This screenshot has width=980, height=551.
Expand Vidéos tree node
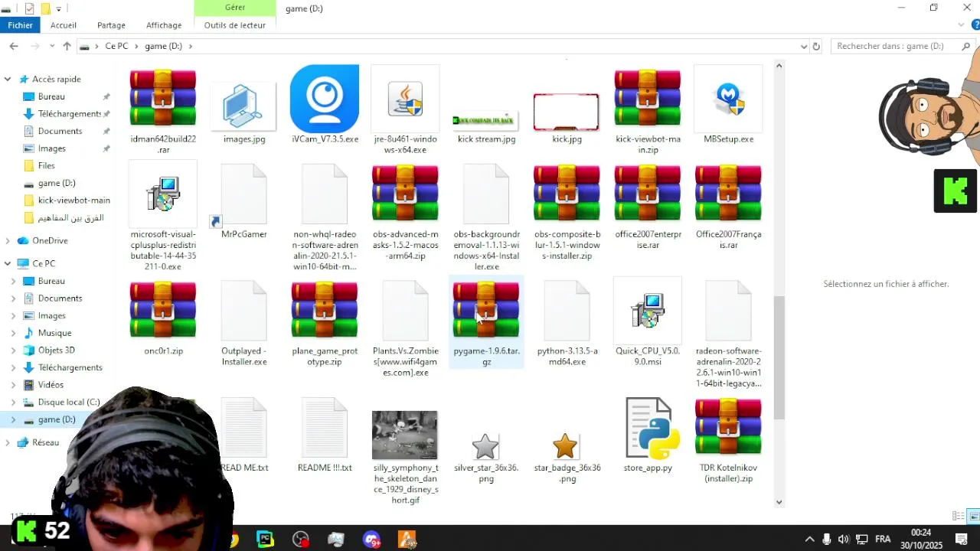tap(13, 385)
